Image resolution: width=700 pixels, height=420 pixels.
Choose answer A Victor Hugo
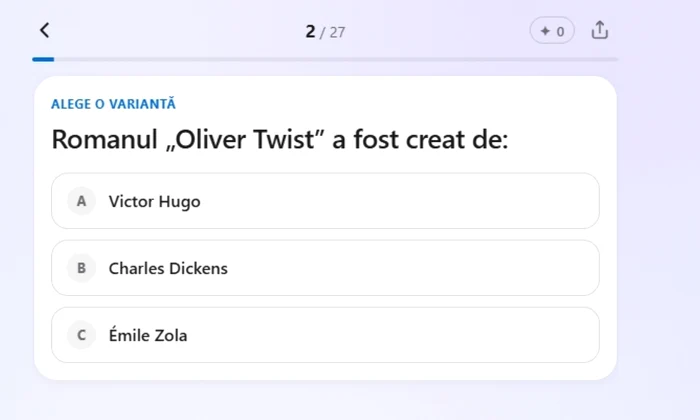click(x=325, y=201)
